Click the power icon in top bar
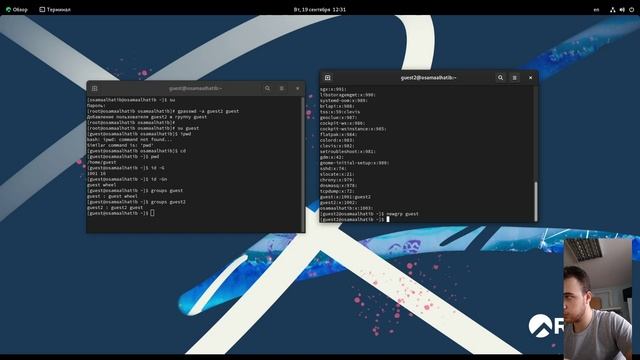The width and height of the screenshot is (640, 360). coord(631,9)
